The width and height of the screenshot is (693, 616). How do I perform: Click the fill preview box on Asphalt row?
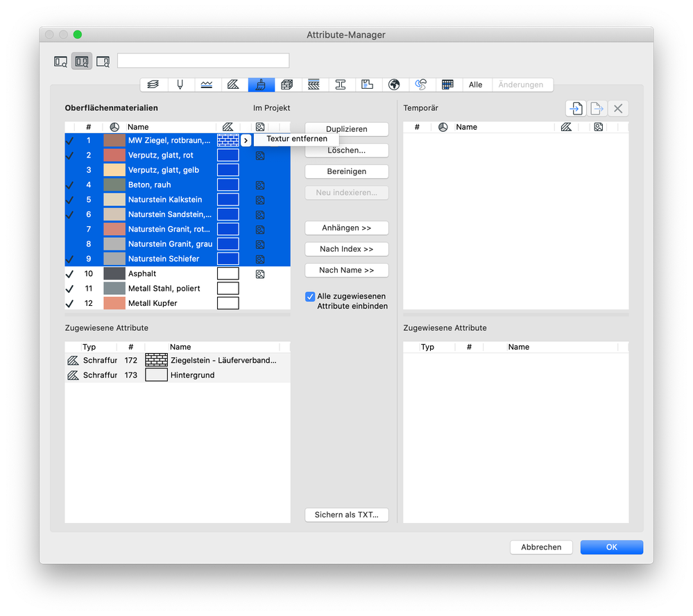(228, 273)
